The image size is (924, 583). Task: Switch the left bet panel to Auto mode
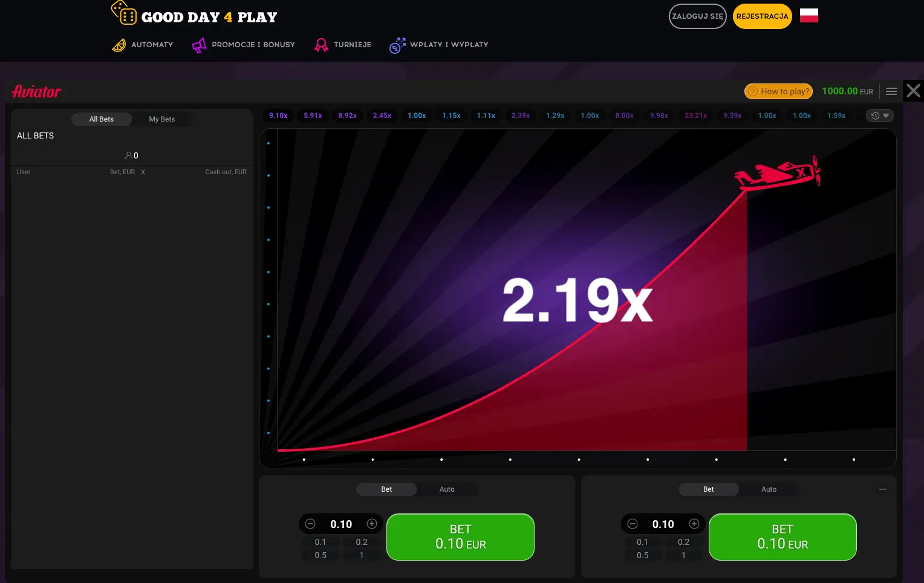447,489
